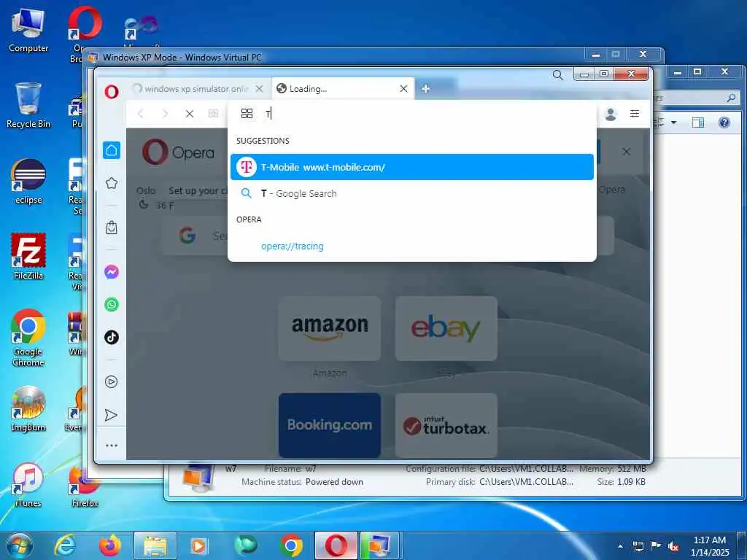Click the muted volume tray icon

tap(673, 546)
